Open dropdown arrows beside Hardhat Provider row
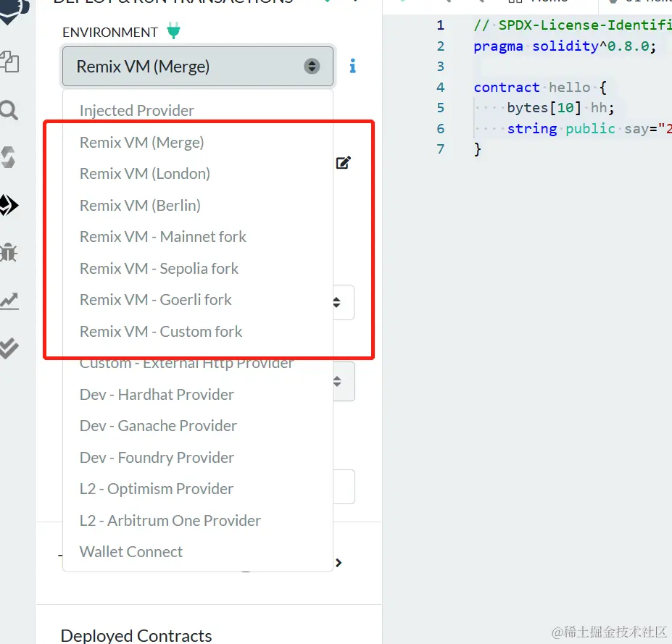This screenshot has height=644, width=672. pyautogui.click(x=338, y=381)
